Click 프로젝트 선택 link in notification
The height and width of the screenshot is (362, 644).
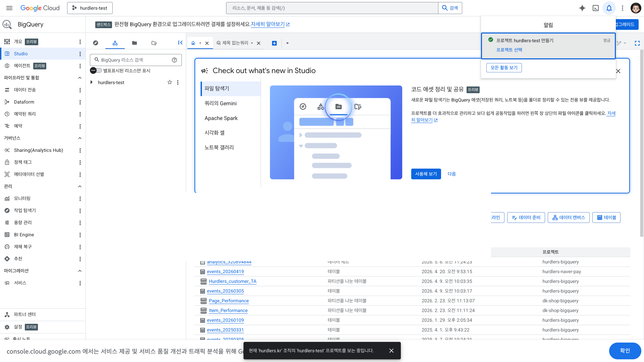[x=509, y=50]
